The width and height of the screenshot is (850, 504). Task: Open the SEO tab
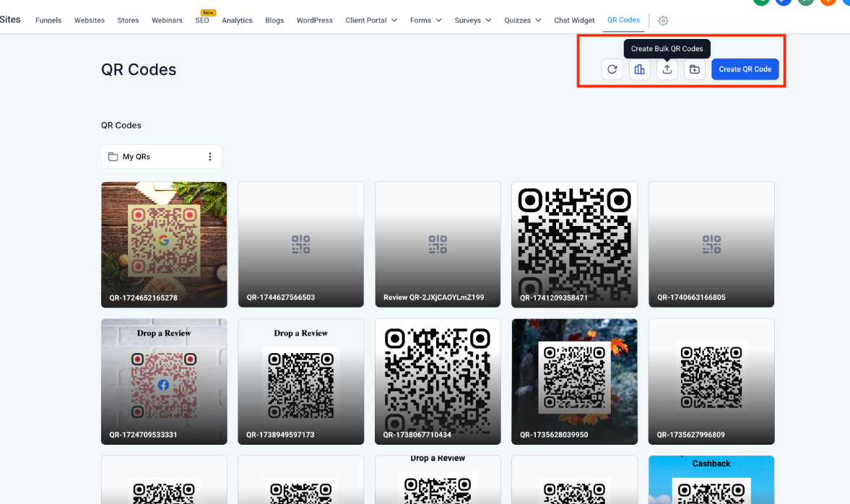[202, 21]
